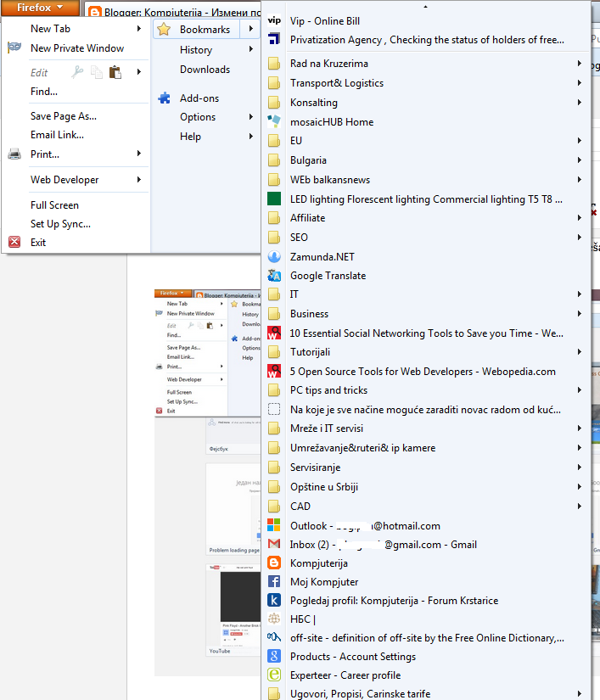Expand the Options submenu arrow
This screenshot has height=700, width=600.
pyautogui.click(x=251, y=116)
